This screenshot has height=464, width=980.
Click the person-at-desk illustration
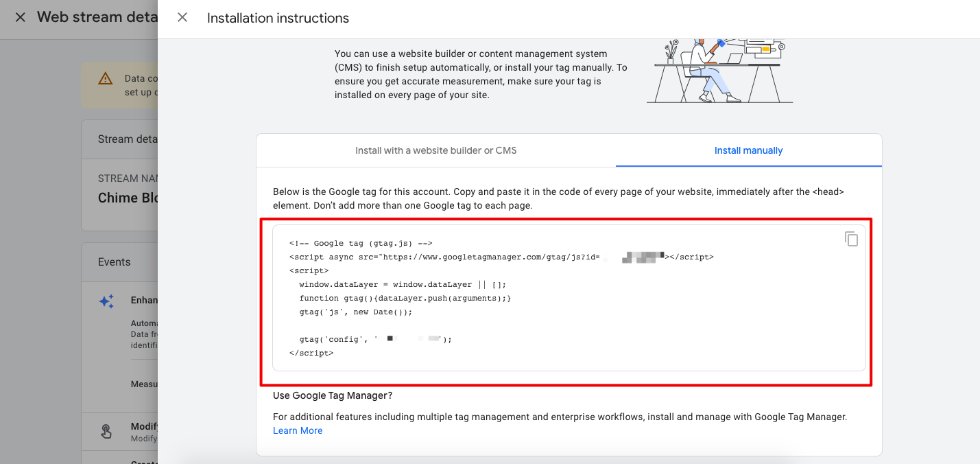coord(719,71)
